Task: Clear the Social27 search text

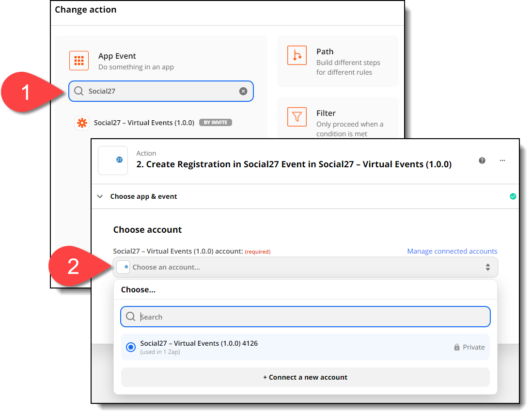Action: click(x=243, y=91)
